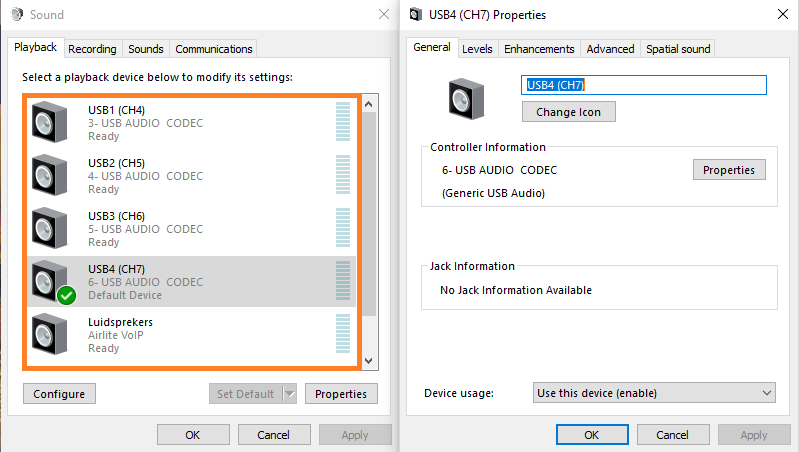Click the USB3 (CH6) speaker icon
This screenshot has width=799, height=452.
coord(50,228)
